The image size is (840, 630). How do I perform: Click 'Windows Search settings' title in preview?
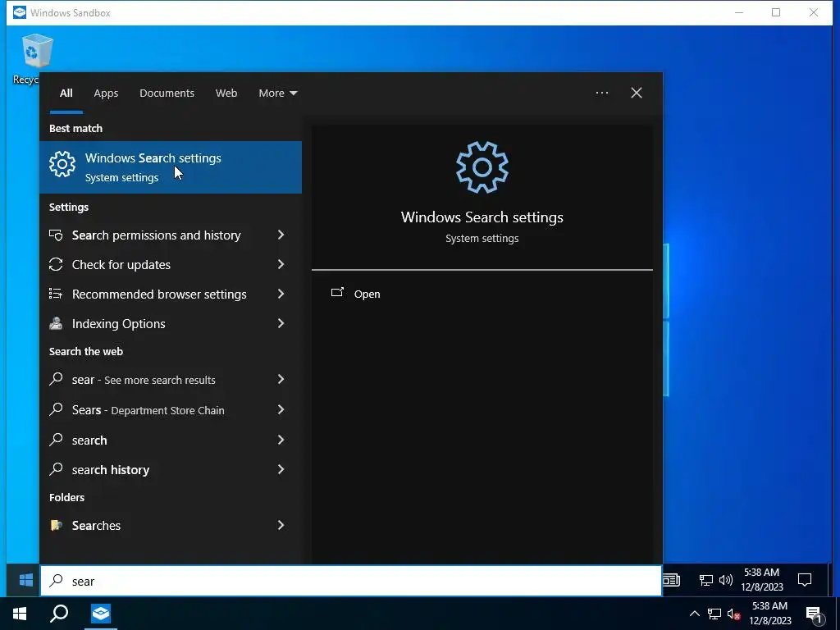pos(482,217)
